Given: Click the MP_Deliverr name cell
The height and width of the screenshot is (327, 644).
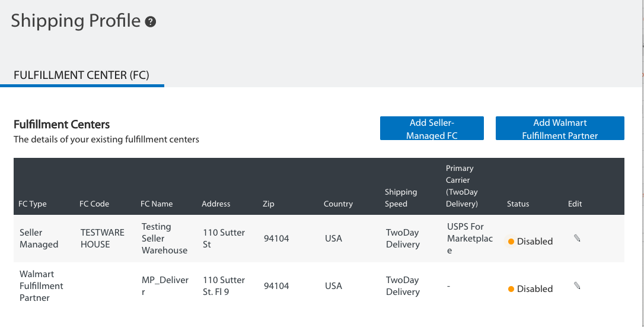Looking at the screenshot, I should [165, 286].
